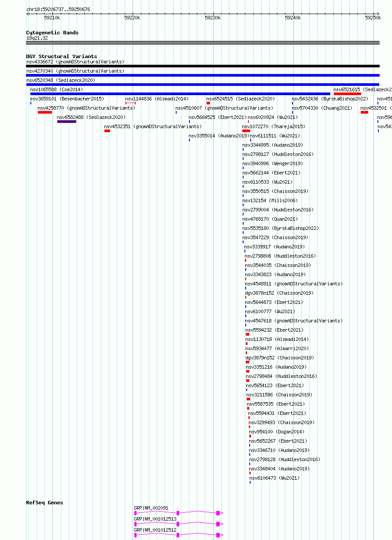Open variant nsv3547229 (Chaisson2019)

click(275, 237)
